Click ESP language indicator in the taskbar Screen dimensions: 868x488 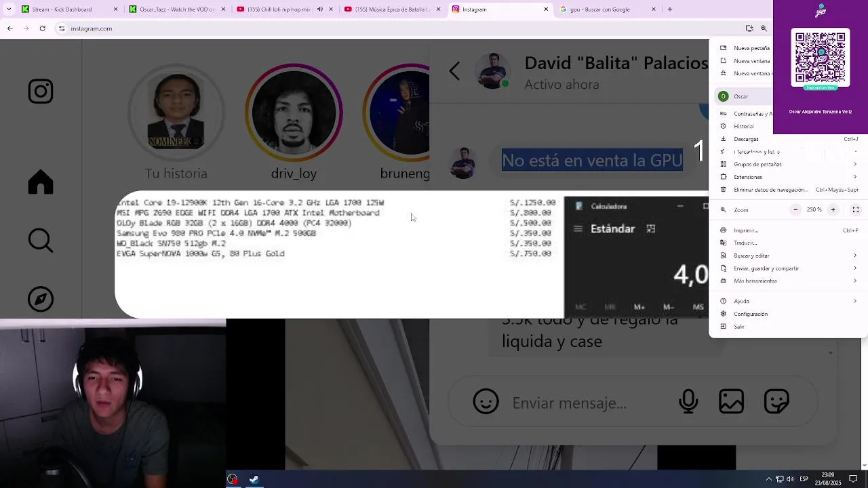point(804,479)
